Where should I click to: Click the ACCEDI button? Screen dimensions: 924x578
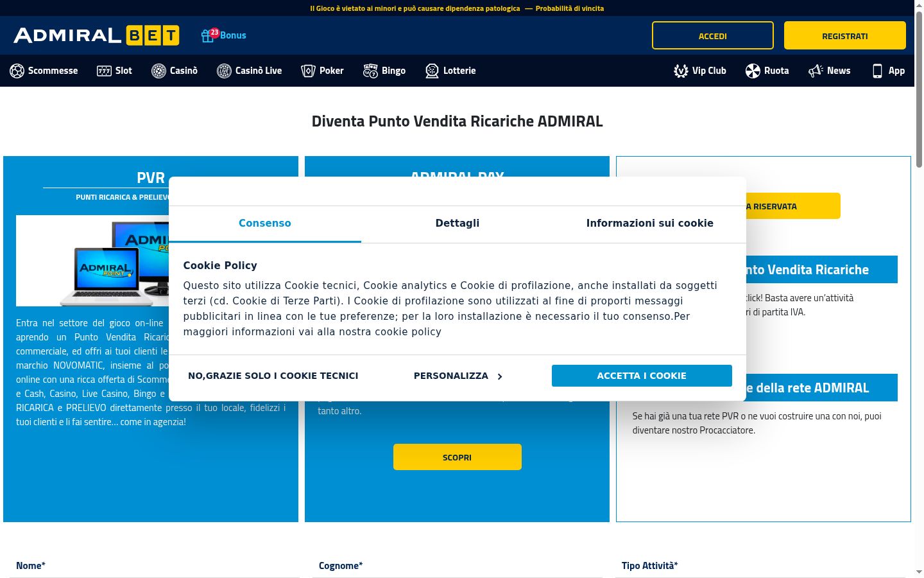pyautogui.click(x=713, y=35)
